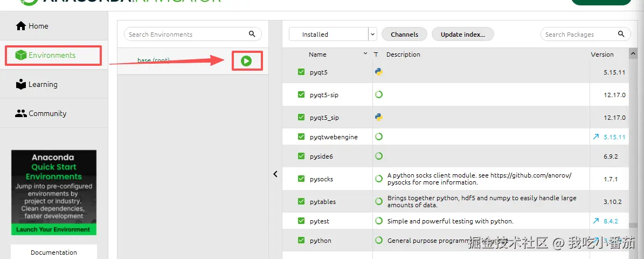Open the Installed package filter dropdown
This screenshot has width=644, height=259.
[x=372, y=34]
